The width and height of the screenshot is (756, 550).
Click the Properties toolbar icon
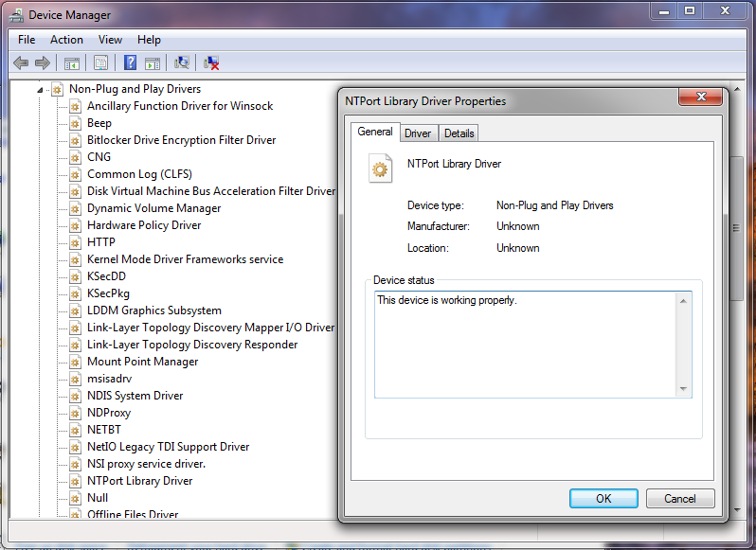[x=100, y=62]
